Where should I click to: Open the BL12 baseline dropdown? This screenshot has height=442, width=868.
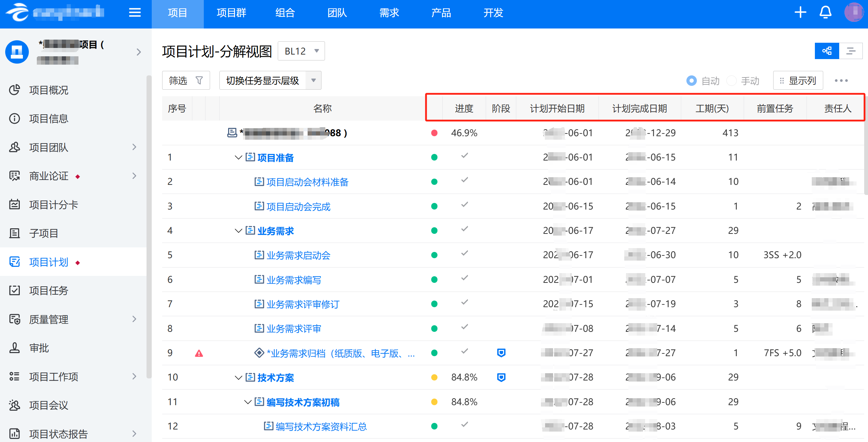click(301, 51)
